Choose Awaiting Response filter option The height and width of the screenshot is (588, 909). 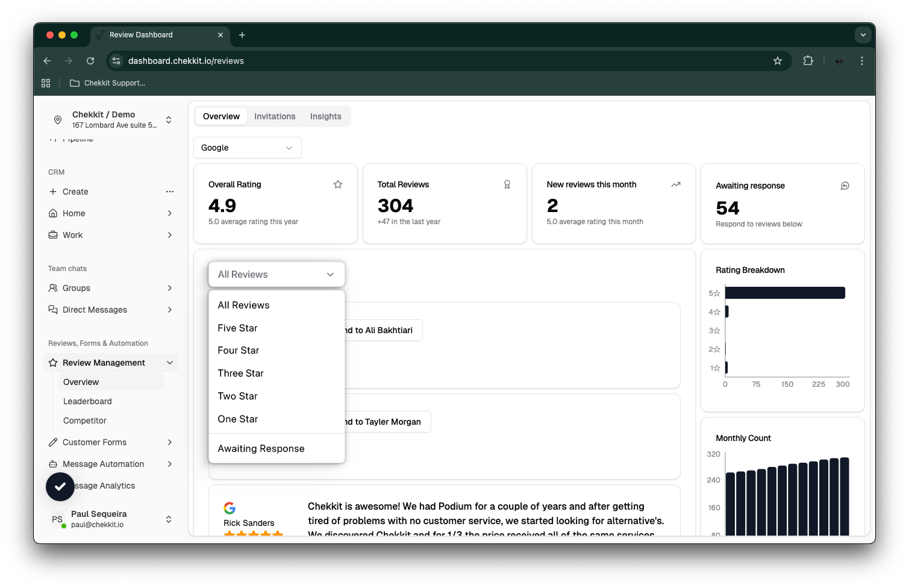[261, 449]
